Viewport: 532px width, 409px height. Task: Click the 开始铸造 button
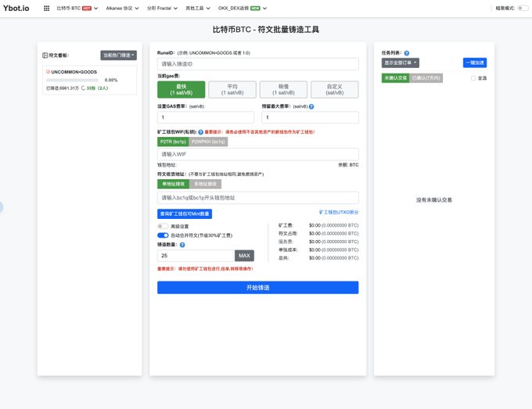[x=258, y=288]
